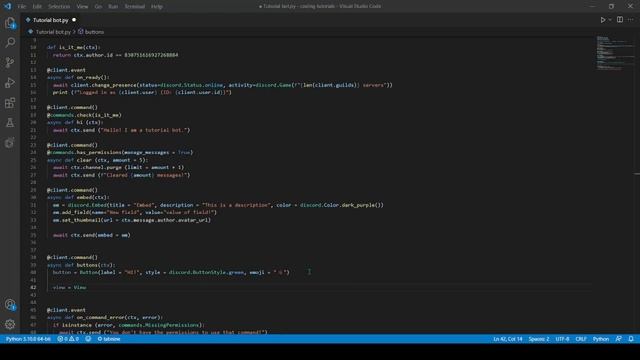Click the '@commands.check(is_it_me)' decorator line

pos(84,115)
